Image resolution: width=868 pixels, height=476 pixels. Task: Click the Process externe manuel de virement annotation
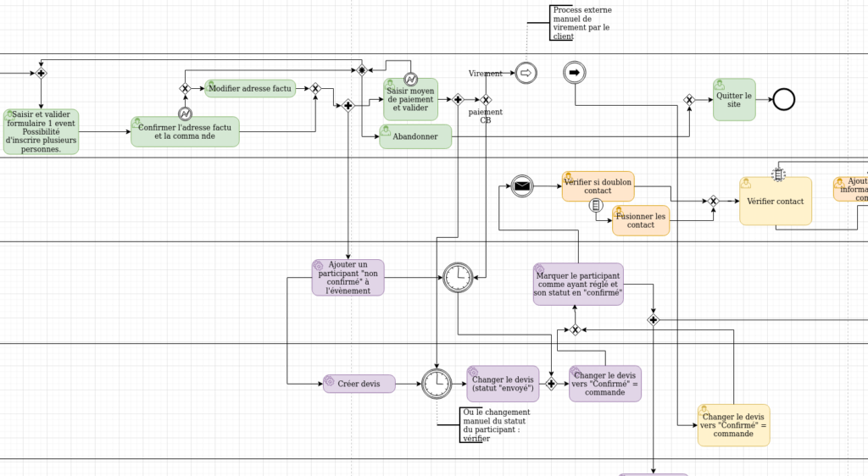click(581, 23)
